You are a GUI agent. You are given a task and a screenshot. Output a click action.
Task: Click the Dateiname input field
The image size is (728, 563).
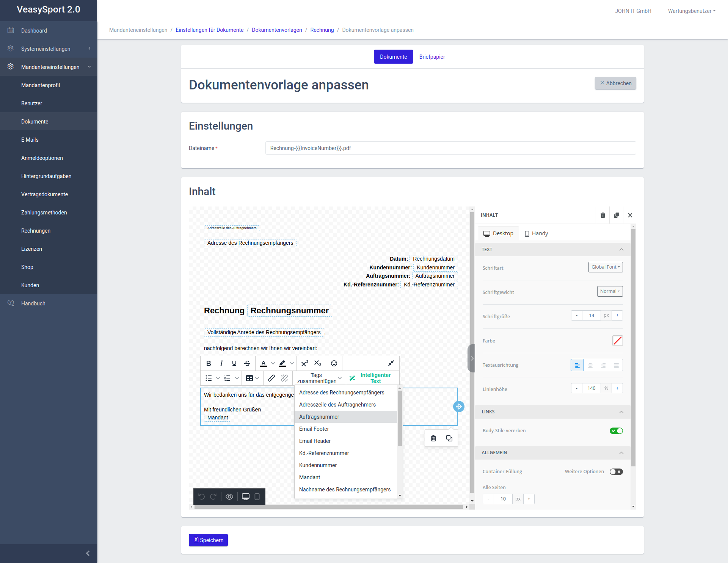click(x=450, y=148)
